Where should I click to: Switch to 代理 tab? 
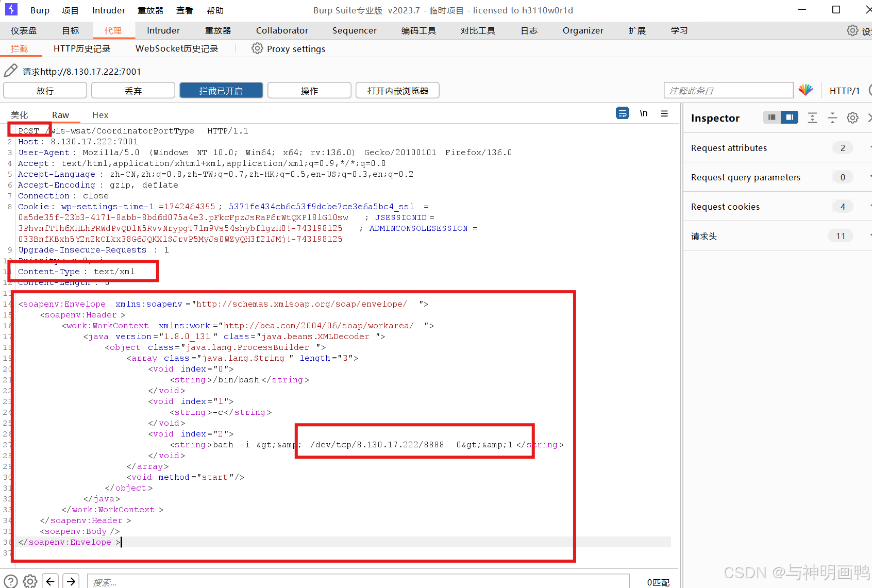point(113,30)
